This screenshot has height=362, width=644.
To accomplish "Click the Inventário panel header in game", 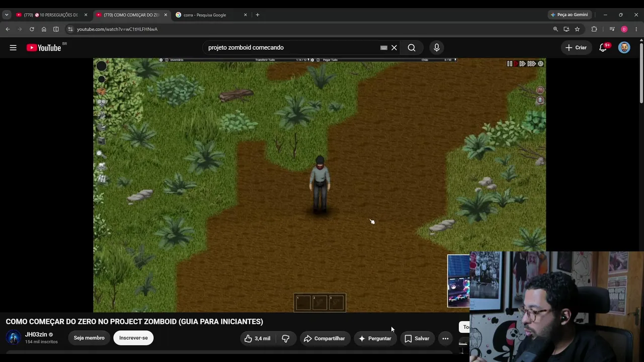I will click(x=177, y=60).
